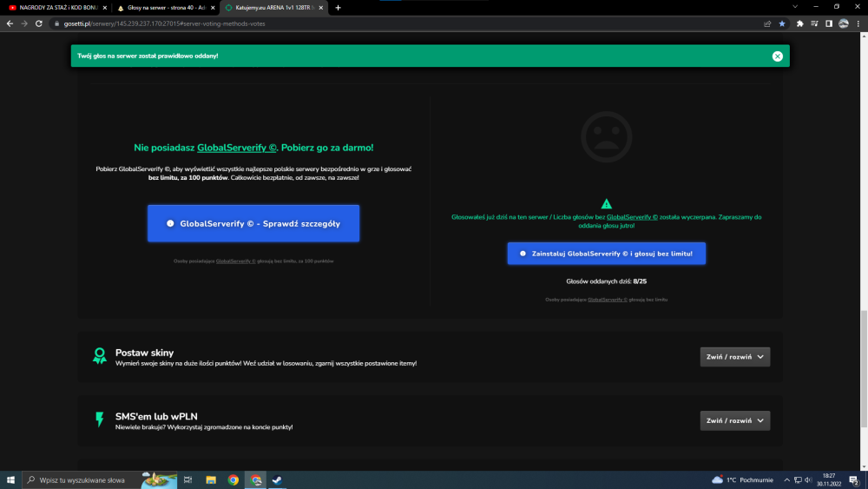The height and width of the screenshot is (489, 868).
Task: Dismiss the green vote confirmation banner
Action: point(777,56)
